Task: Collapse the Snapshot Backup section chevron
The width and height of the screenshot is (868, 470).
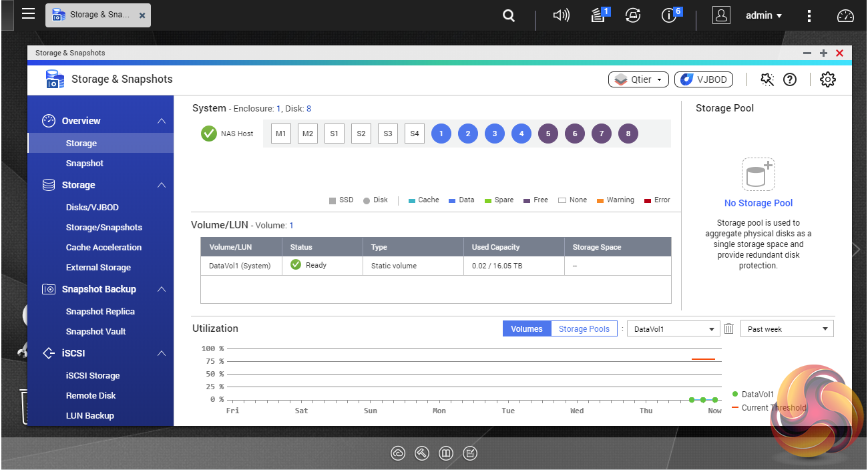Action: (162, 289)
